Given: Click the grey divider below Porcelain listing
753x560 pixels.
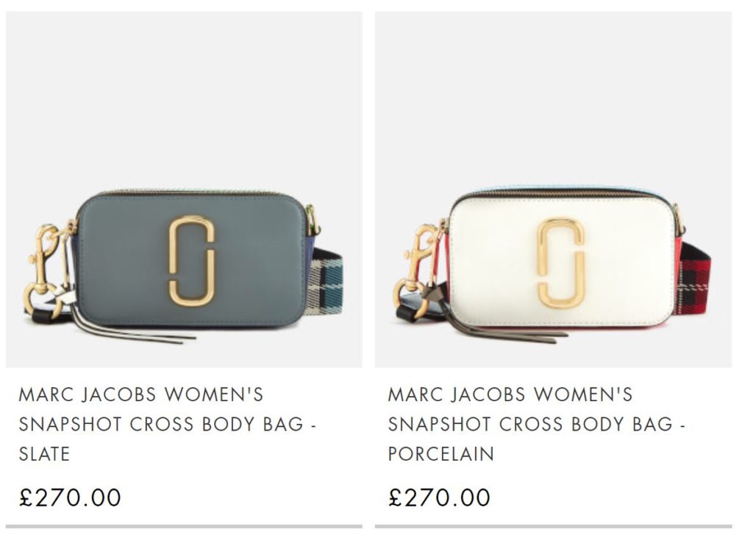Looking at the screenshot, I should tap(553, 526).
